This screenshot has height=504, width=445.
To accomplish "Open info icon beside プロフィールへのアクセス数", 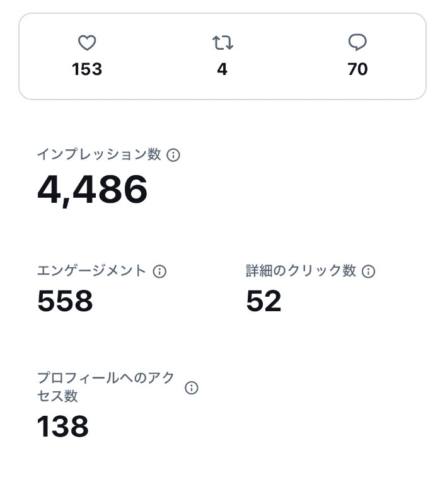I will point(192,387).
